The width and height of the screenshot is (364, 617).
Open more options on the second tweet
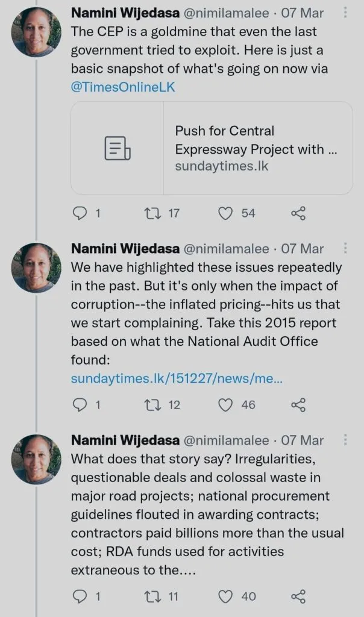(345, 248)
